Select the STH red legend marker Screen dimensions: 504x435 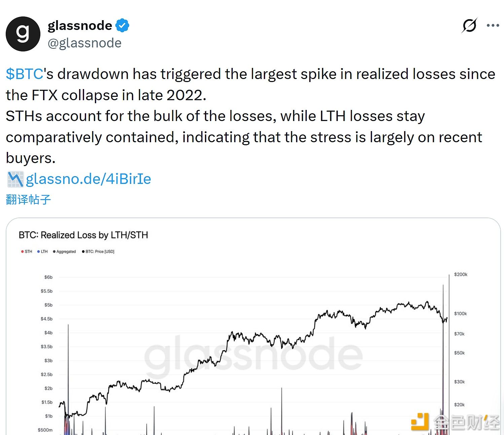click(22, 251)
